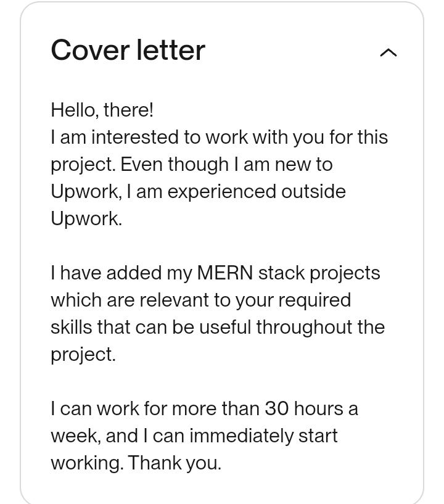Click the word 'Upwork' in first paragraph
Viewport: 444px width, 504px height.
click(x=86, y=218)
